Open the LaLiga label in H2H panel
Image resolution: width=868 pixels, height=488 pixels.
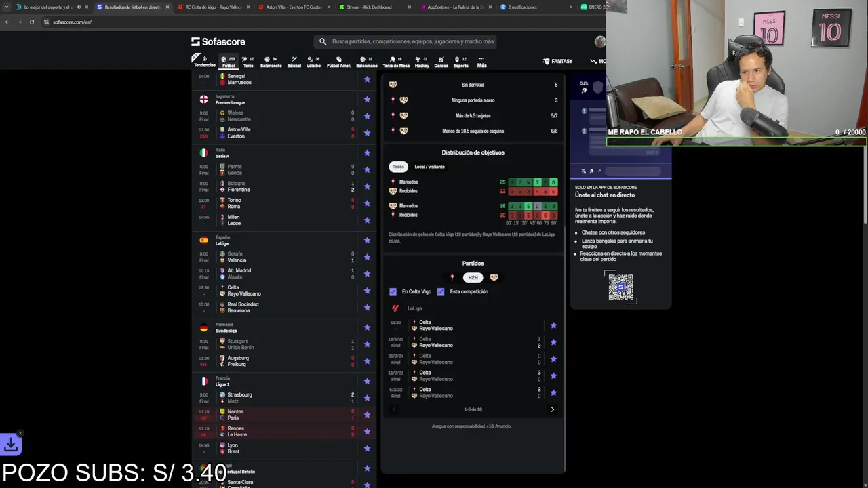(414, 308)
